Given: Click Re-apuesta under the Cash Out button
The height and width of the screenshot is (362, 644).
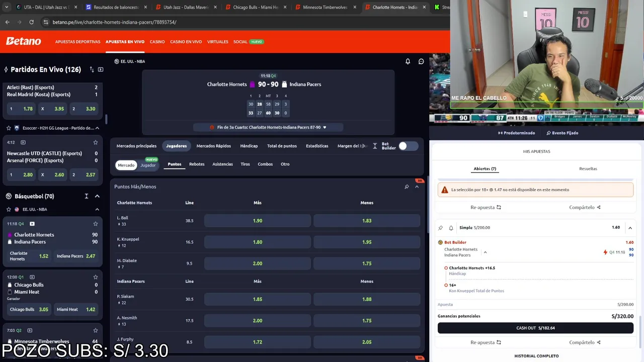Looking at the screenshot, I should point(486,342).
